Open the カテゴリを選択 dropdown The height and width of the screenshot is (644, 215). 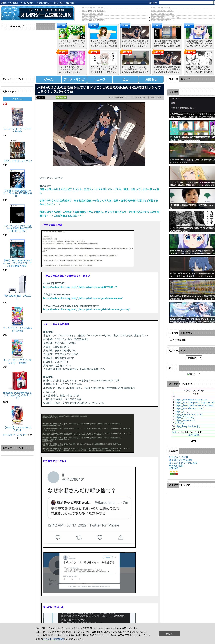pyautogui.click(x=192, y=340)
